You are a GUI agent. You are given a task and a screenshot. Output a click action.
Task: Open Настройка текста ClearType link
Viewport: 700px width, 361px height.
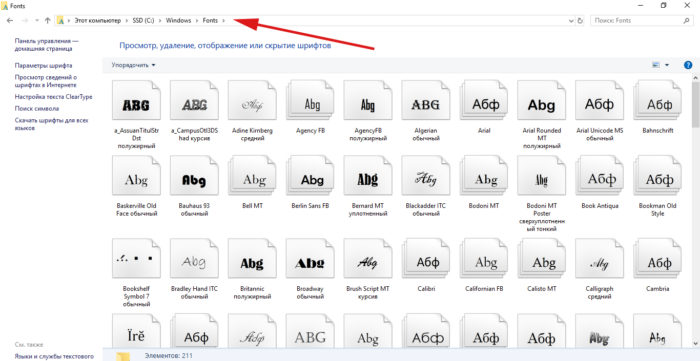click(x=54, y=96)
